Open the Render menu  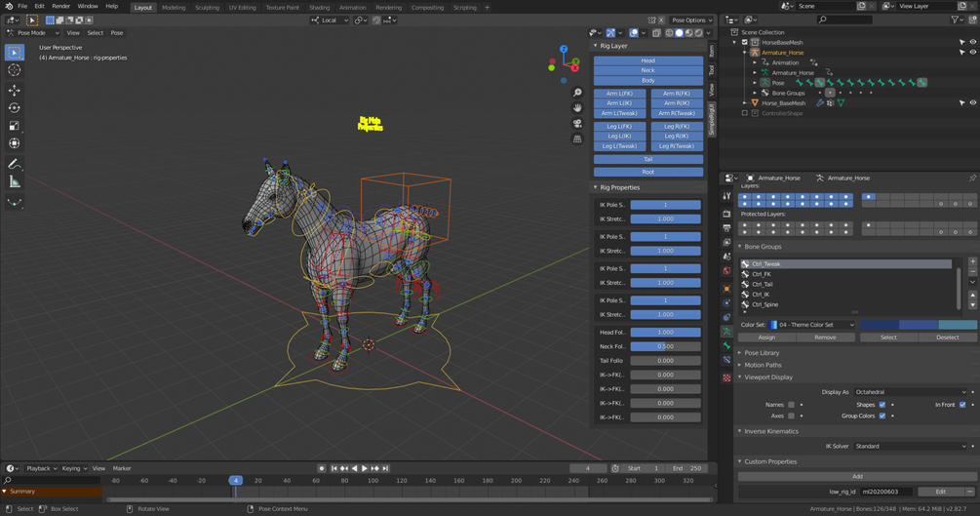click(60, 6)
